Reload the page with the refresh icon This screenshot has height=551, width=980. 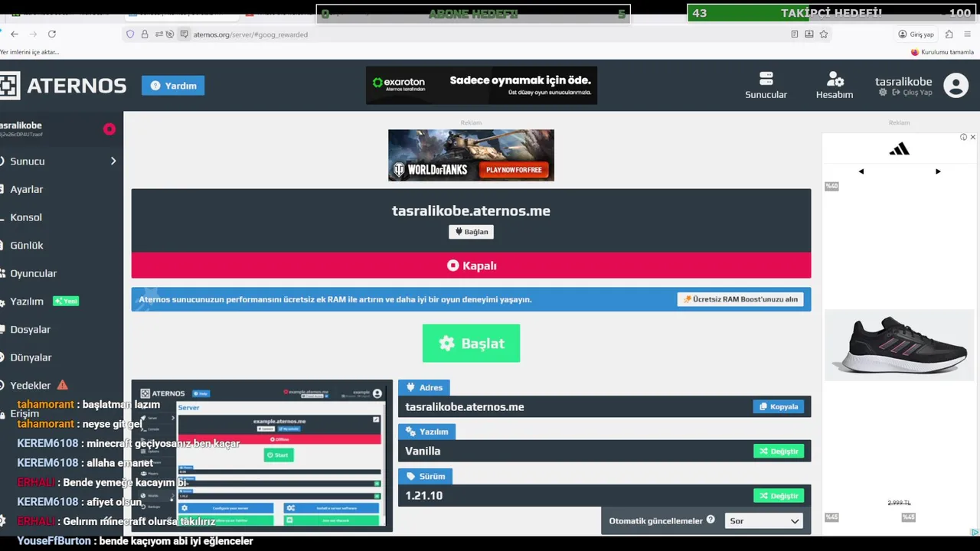click(x=52, y=34)
